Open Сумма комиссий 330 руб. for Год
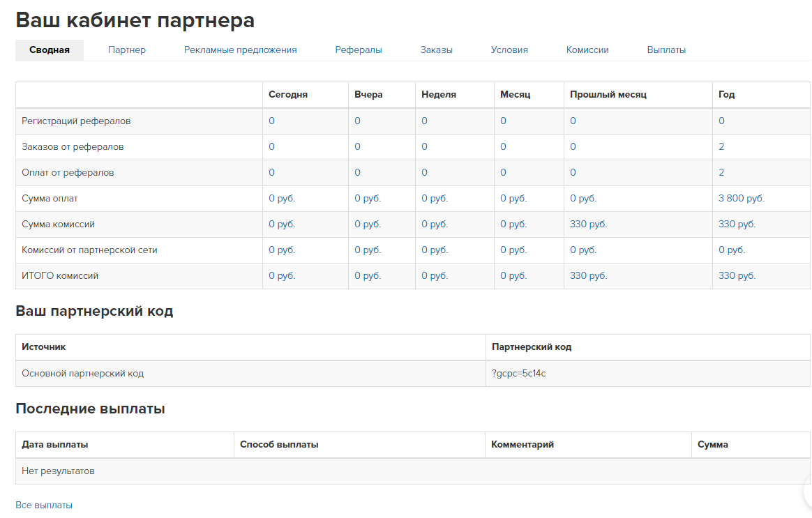 click(x=737, y=224)
